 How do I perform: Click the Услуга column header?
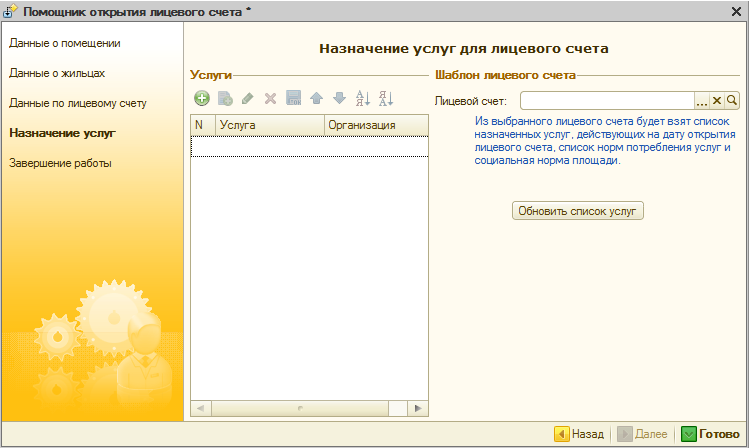point(268,125)
